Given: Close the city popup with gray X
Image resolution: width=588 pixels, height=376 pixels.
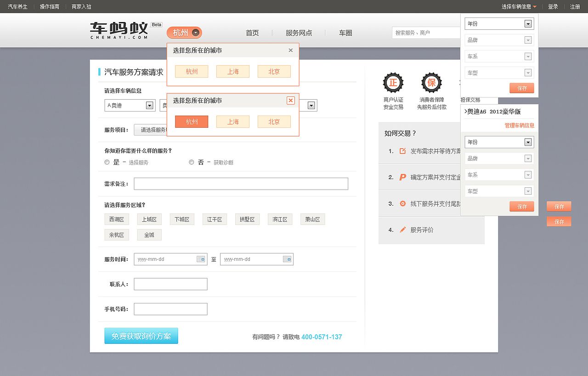Looking at the screenshot, I should click(x=290, y=50).
